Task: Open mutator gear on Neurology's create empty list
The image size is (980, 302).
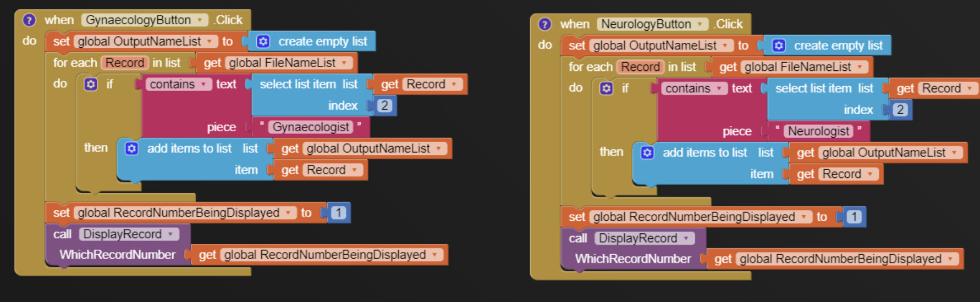Action: tap(779, 46)
